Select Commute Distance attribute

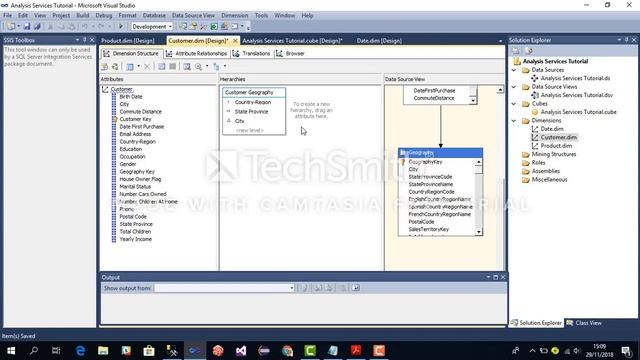[140, 112]
